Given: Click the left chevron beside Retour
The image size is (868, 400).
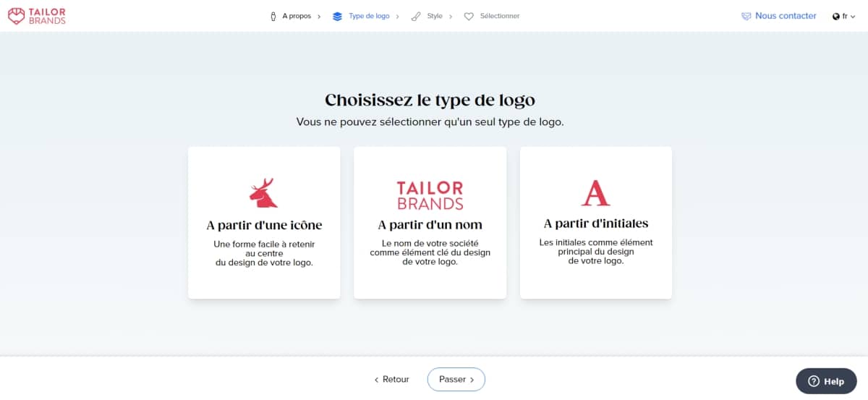Looking at the screenshot, I should click(x=376, y=380).
